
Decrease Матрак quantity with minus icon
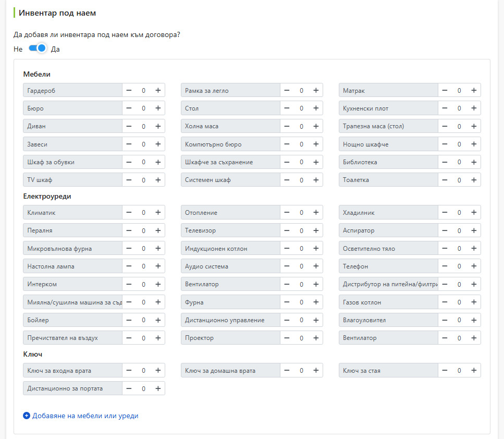(x=445, y=90)
